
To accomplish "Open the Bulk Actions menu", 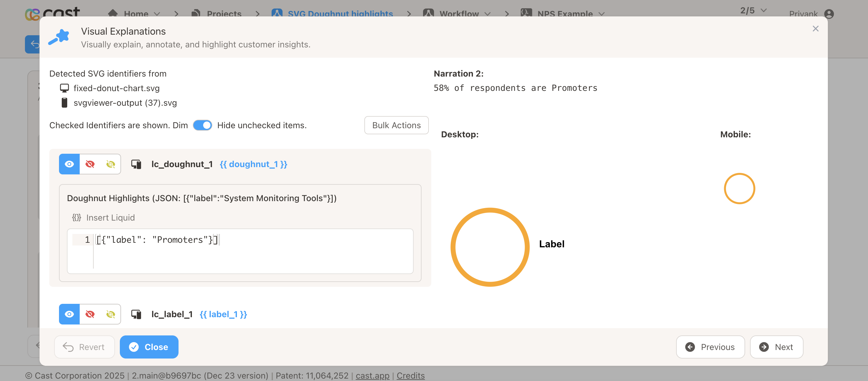I will [396, 125].
